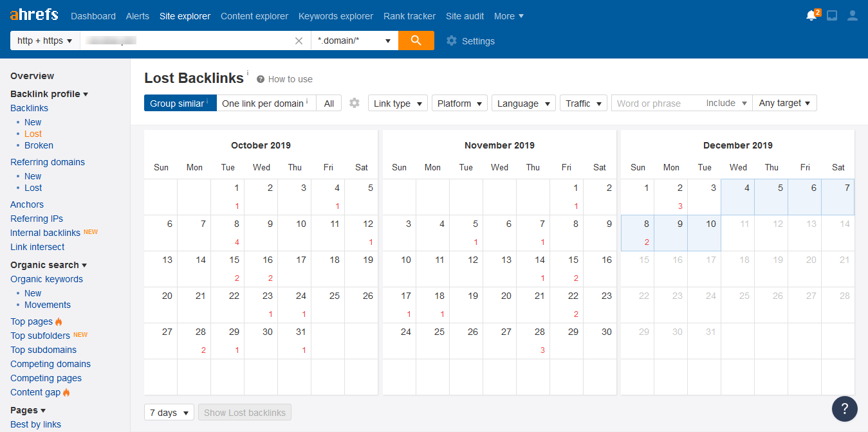Open Keywords explorer from top menu

[x=335, y=16]
